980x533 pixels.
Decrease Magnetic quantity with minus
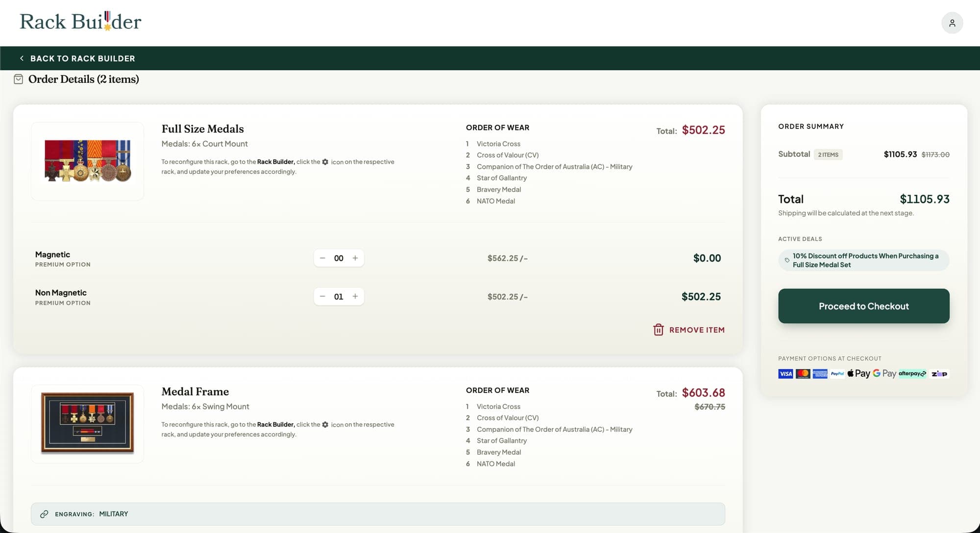click(x=322, y=258)
